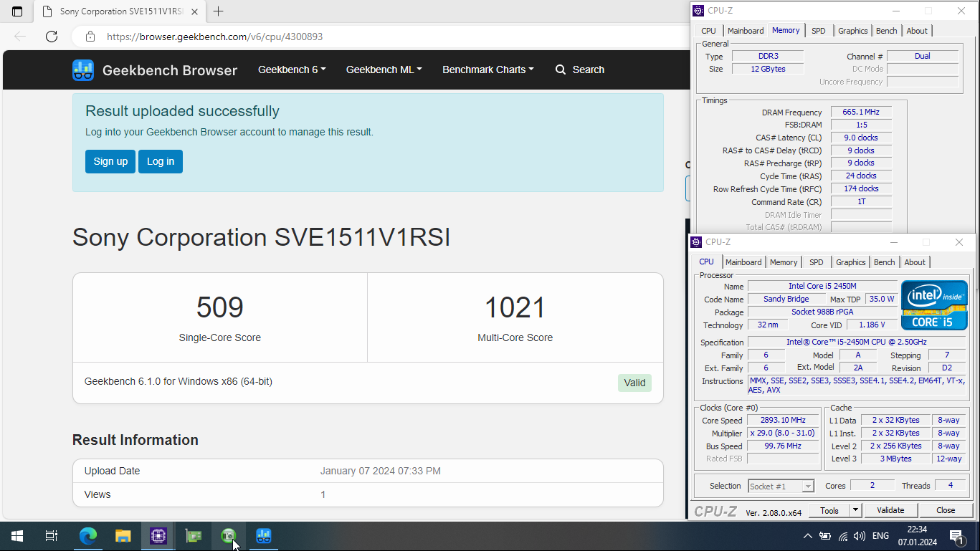Viewport: 980px width, 551px height.
Task: Click the Sony Corporation SVE1511V1RSI heading
Action: pyautogui.click(x=261, y=237)
